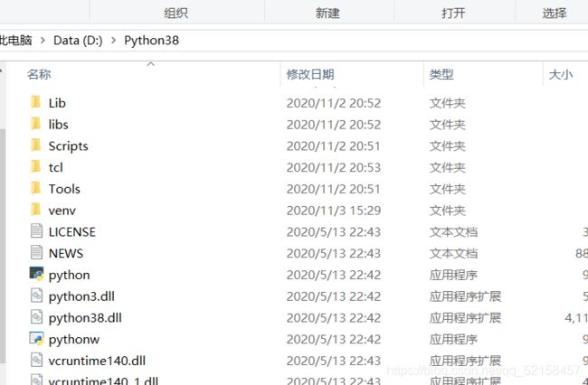Expand breadcrumb chevron after Data (D:)
Viewport: 588px width, 385px height.
114,40
